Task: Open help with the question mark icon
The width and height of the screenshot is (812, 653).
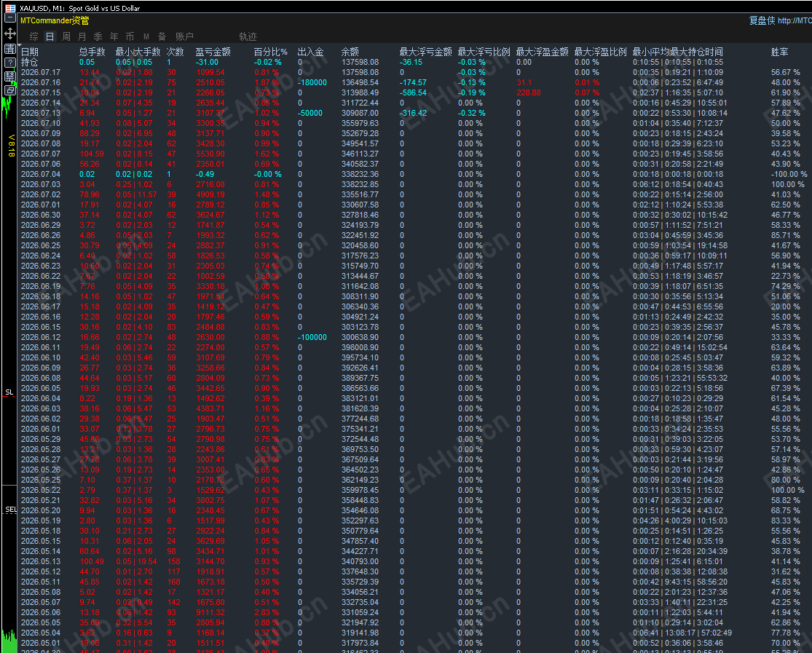Action: point(10,63)
